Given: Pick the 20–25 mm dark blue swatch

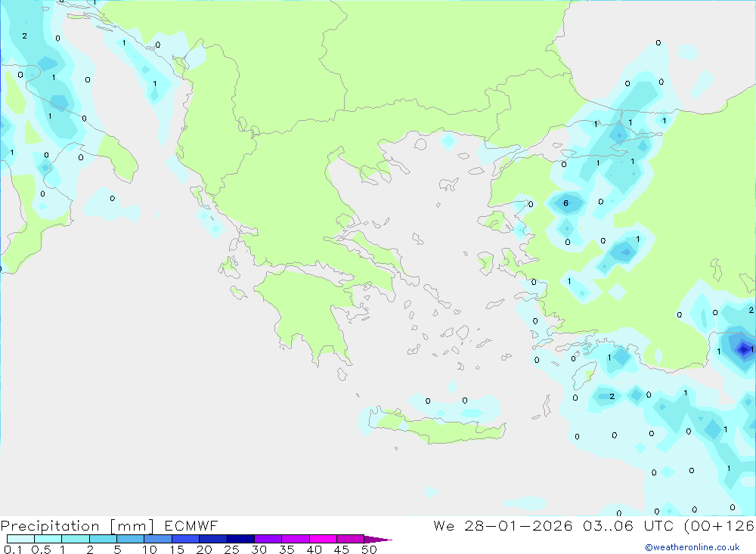Looking at the screenshot, I should pos(212,539).
